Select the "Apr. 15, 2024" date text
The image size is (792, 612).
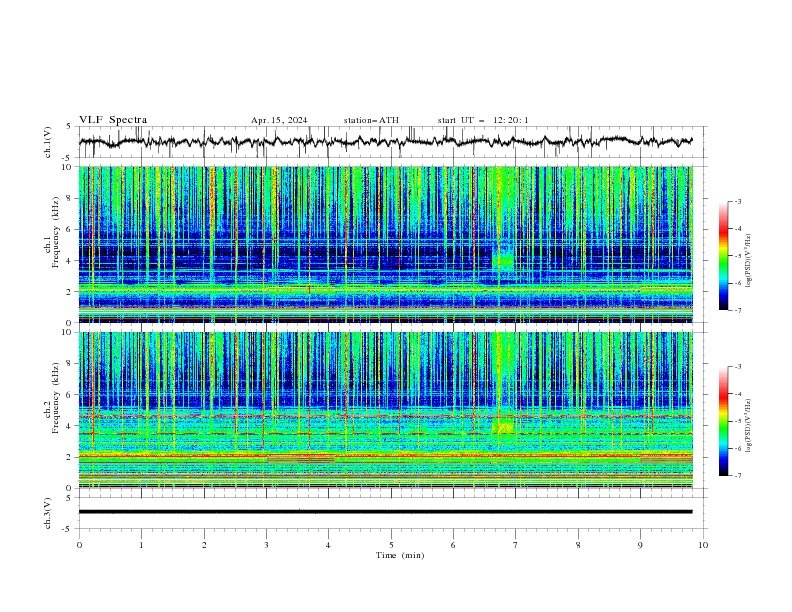pyautogui.click(x=279, y=120)
